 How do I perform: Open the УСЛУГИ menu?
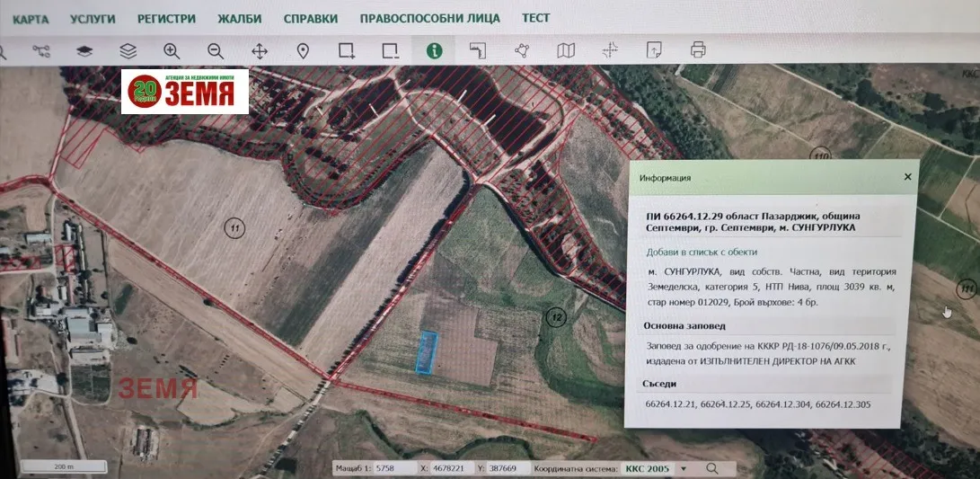click(x=93, y=18)
